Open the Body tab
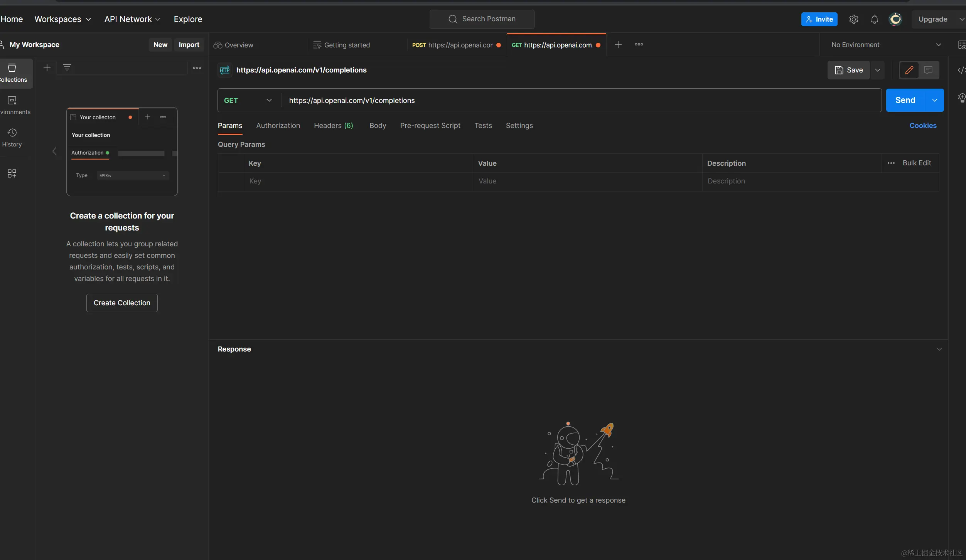This screenshot has height=560, width=966. coord(378,126)
